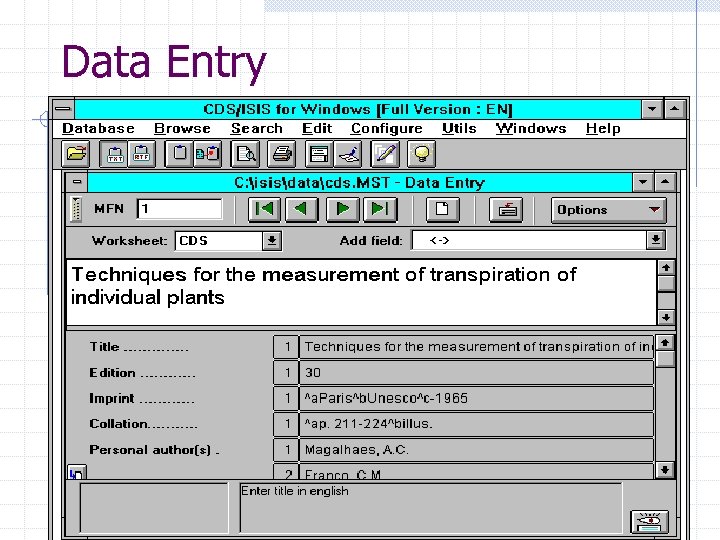Click the document-to-clipboard transfer icon
Image resolution: width=720 pixels, height=540 pixels.
(207, 153)
